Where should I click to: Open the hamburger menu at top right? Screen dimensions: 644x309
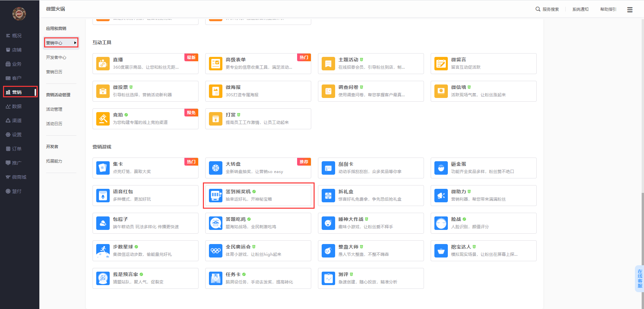[x=630, y=10]
